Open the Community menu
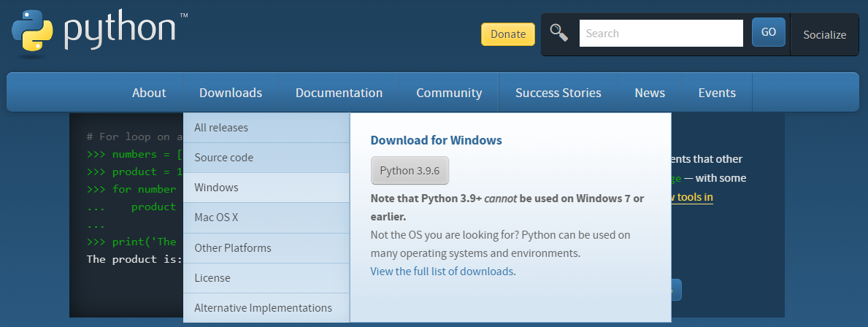This screenshot has height=327, width=868. [x=449, y=93]
